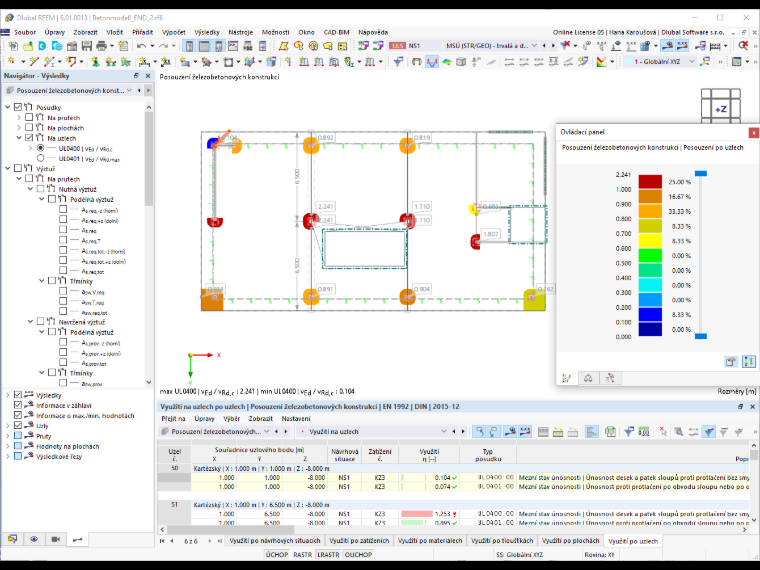This screenshot has height=570, width=760.
Task: Click next load case arrow beside MSÚ dropdown
Action: click(553, 46)
